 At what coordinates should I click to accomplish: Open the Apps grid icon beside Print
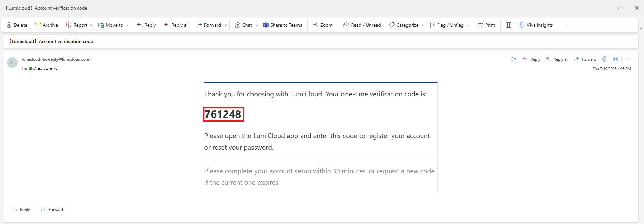(x=508, y=25)
